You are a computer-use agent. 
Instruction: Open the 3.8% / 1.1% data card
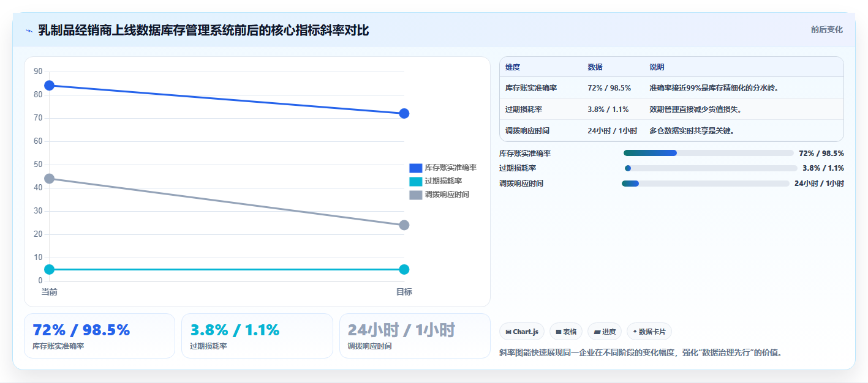tap(257, 336)
